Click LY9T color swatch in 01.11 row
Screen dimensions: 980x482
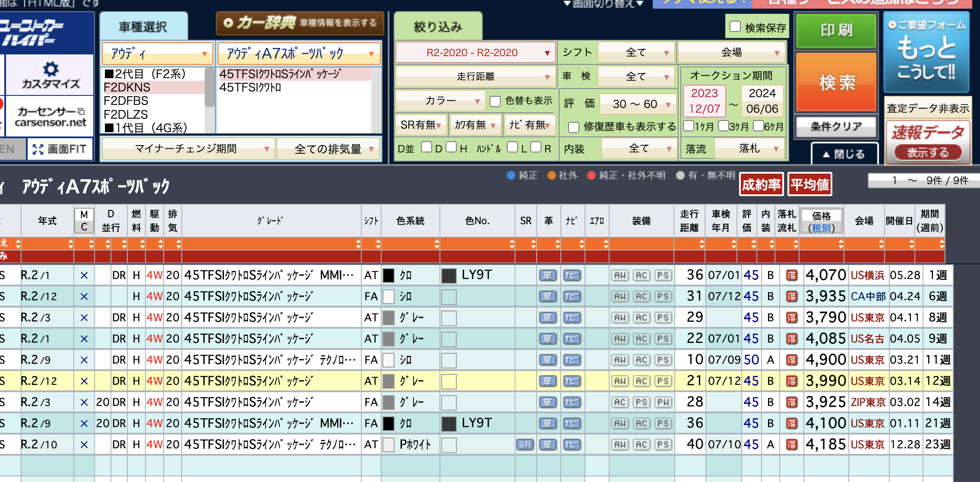(449, 423)
